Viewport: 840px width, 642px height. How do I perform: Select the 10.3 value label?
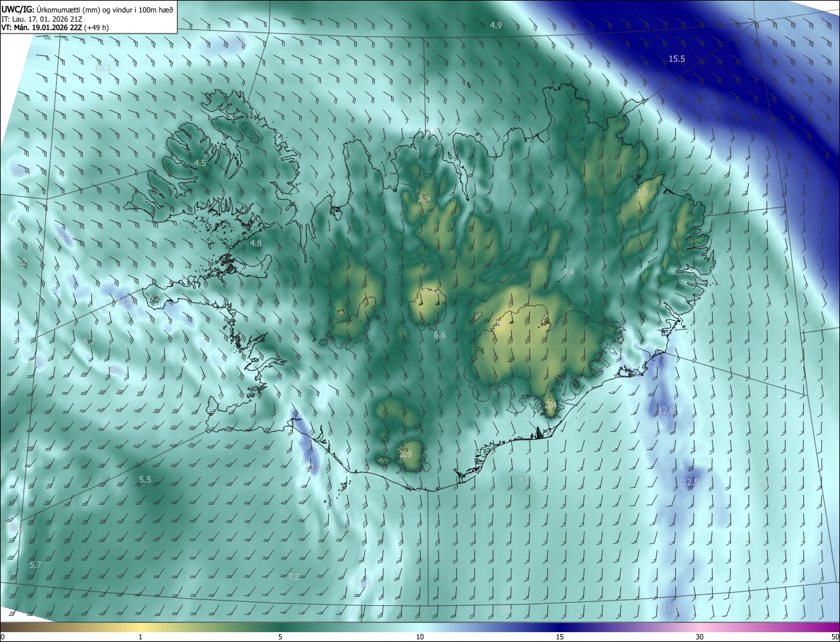point(102,68)
